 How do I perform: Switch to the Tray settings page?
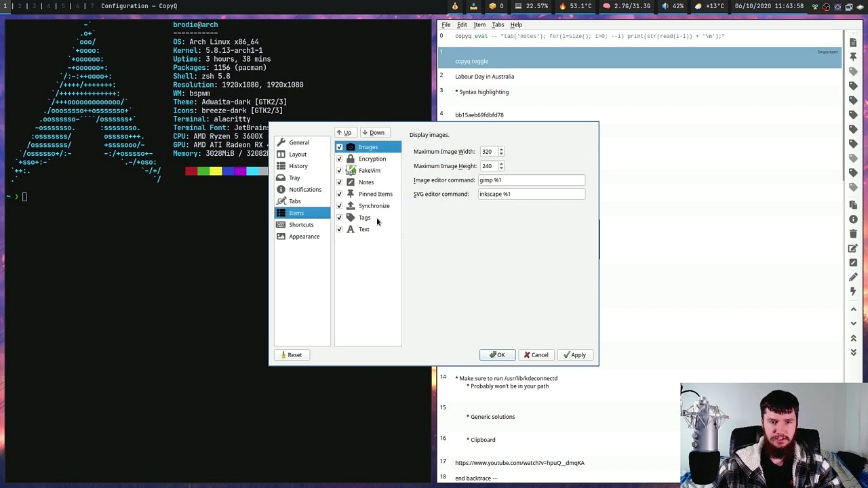point(294,178)
